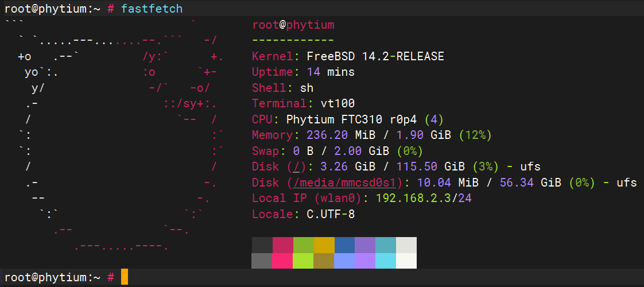Screen dimensions: 644x287
Task: Pick the lime green swatch in the bottom row
Action: click(304, 261)
